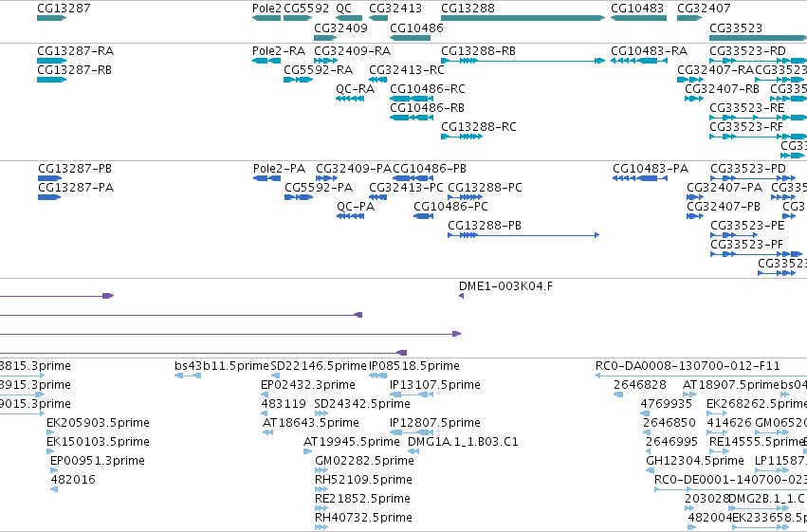Select EST IP12807.5prime
This screenshot has width=807, height=532.
coord(435,424)
